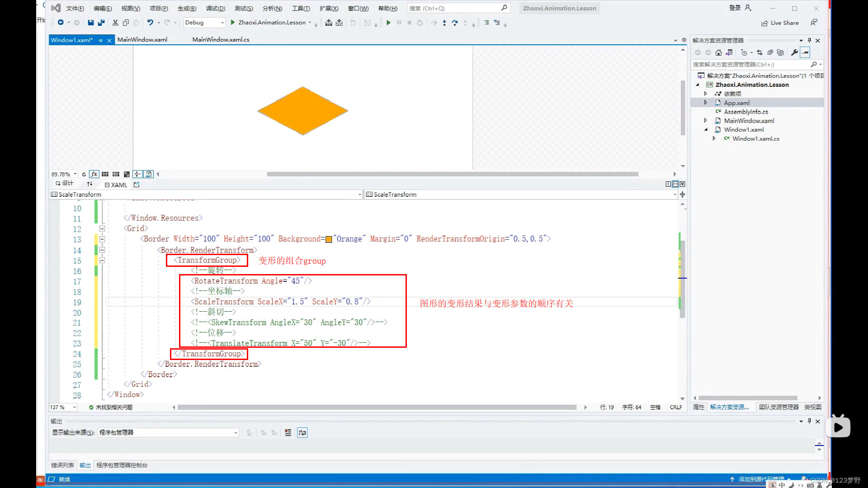This screenshot has width=868, height=488.
Task: Toggle snap to gridlines in designer
Action: (x=116, y=174)
